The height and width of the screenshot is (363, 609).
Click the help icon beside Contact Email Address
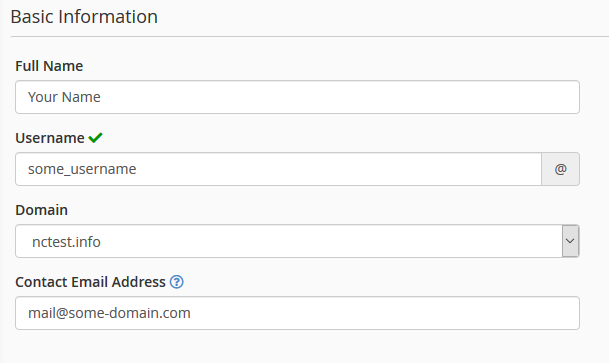[x=177, y=282]
